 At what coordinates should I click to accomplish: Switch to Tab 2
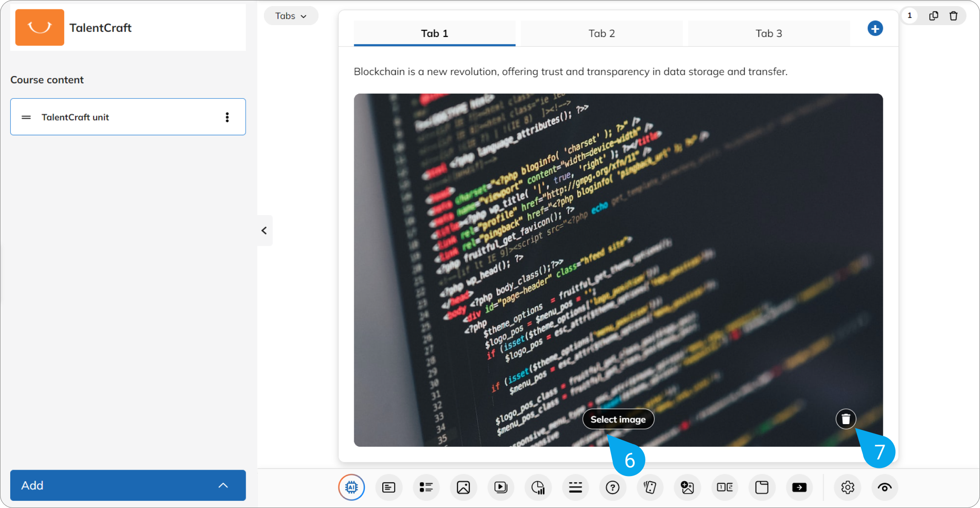(601, 33)
